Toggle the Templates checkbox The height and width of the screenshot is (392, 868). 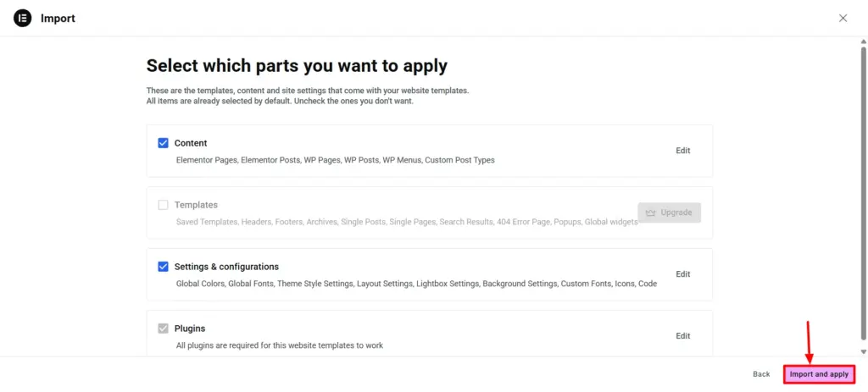[x=164, y=205]
